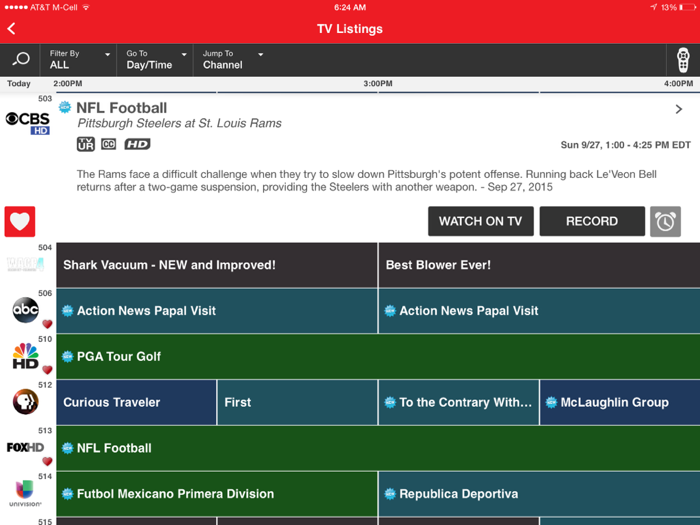Select the Univision channel 514 logo
The image size is (700, 525).
25,493
